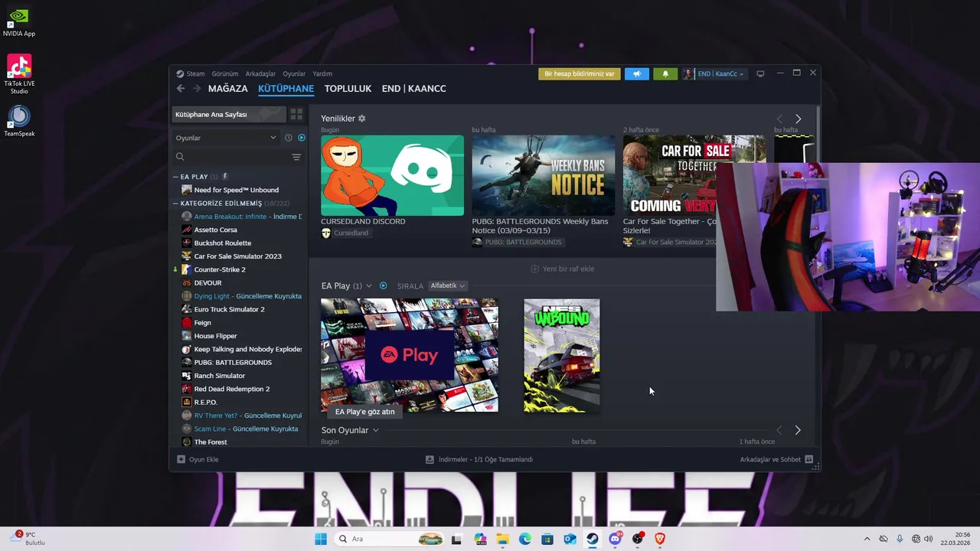Open NVIDIA App desktop shortcut

19,22
